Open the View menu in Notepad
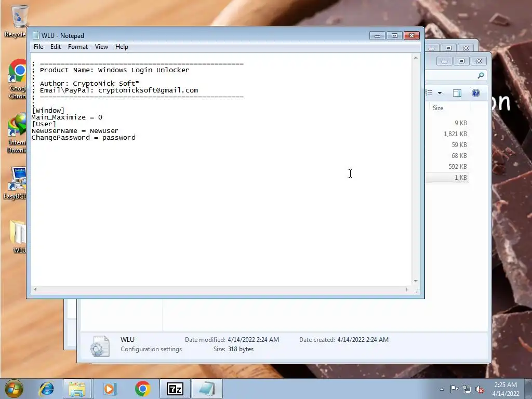 tap(101, 47)
